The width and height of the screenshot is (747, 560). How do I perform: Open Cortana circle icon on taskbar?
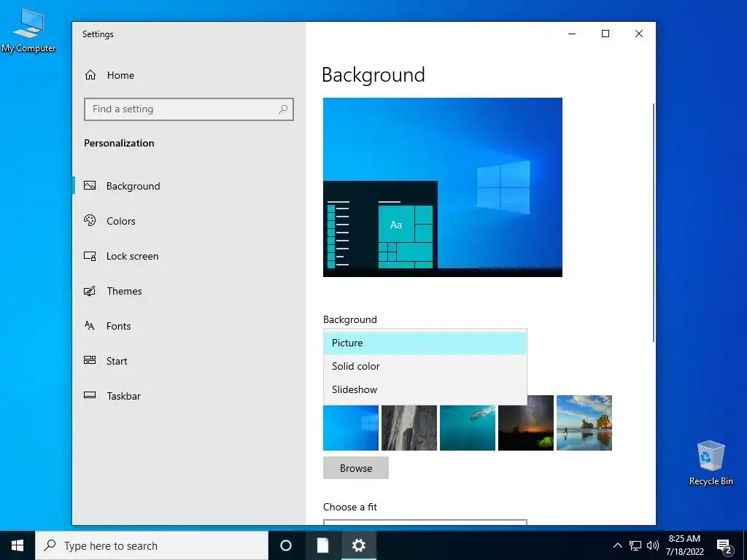pos(286,545)
